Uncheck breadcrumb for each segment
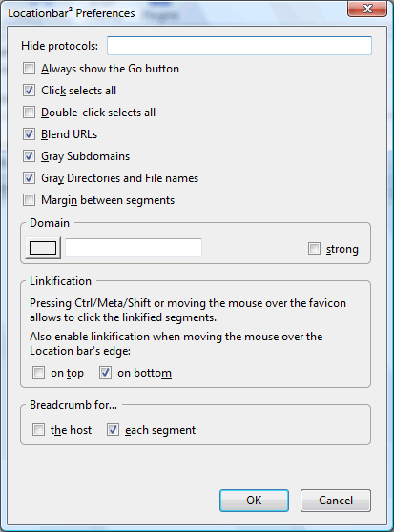The image size is (394, 532). 113,430
